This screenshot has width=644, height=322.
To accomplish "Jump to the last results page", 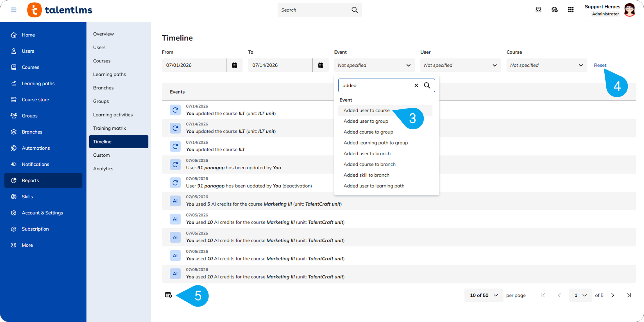I will (x=629, y=295).
